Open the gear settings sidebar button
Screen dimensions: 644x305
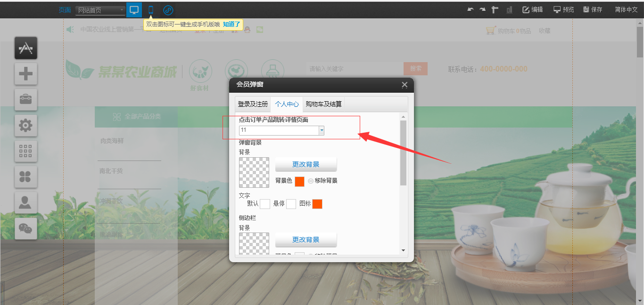click(25, 125)
